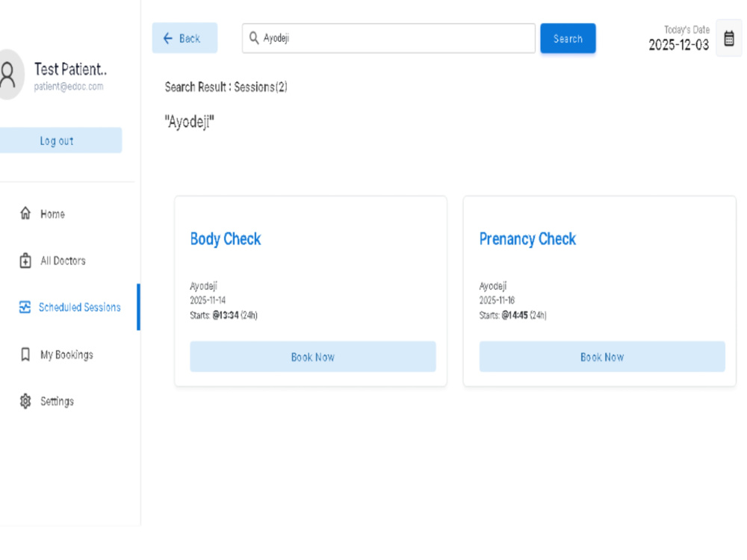Click the 2025-11-14 session date
Image resolution: width=747 pixels, height=560 pixels.
pos(208,300)
